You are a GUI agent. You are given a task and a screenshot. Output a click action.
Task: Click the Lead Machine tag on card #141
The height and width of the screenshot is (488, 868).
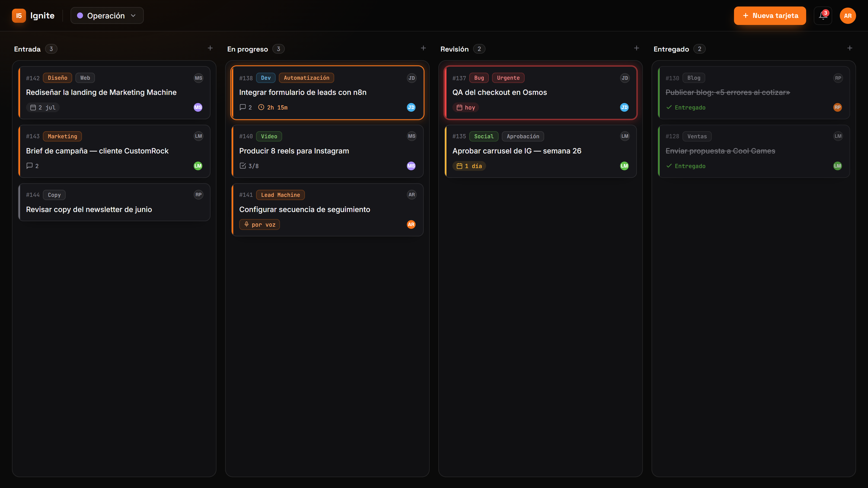tap(280, 195)
